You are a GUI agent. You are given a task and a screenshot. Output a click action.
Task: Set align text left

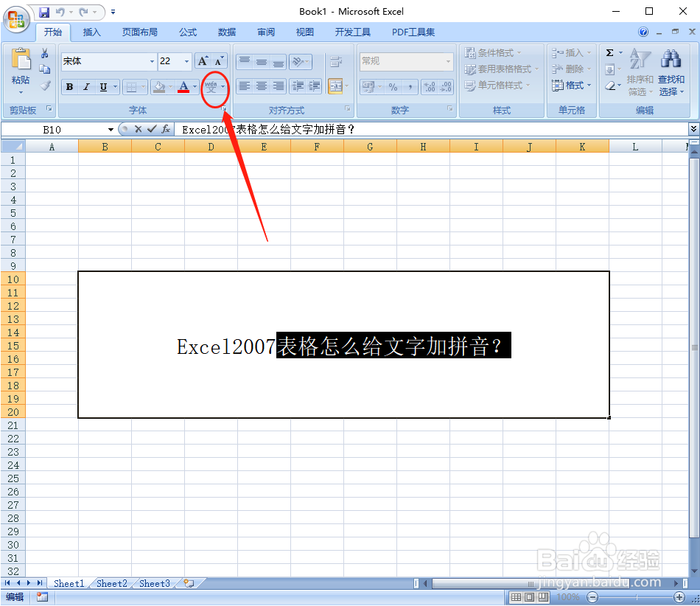pyautogui.click(x=244, y=86)
